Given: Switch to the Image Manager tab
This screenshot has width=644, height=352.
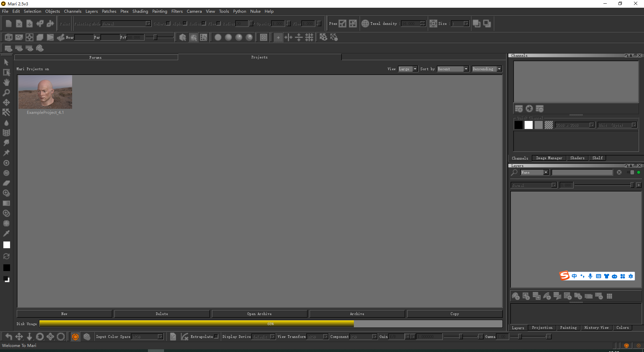Looking at the screenshot, I should tap(549, 158).
